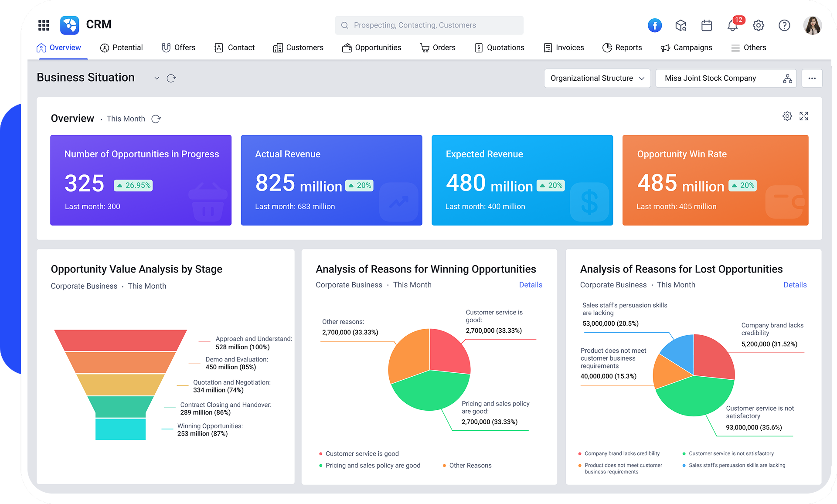Click Details on Analysis of Reasons for Winning Opportunities
Screen dimensions: 837x504
[531, 285]
